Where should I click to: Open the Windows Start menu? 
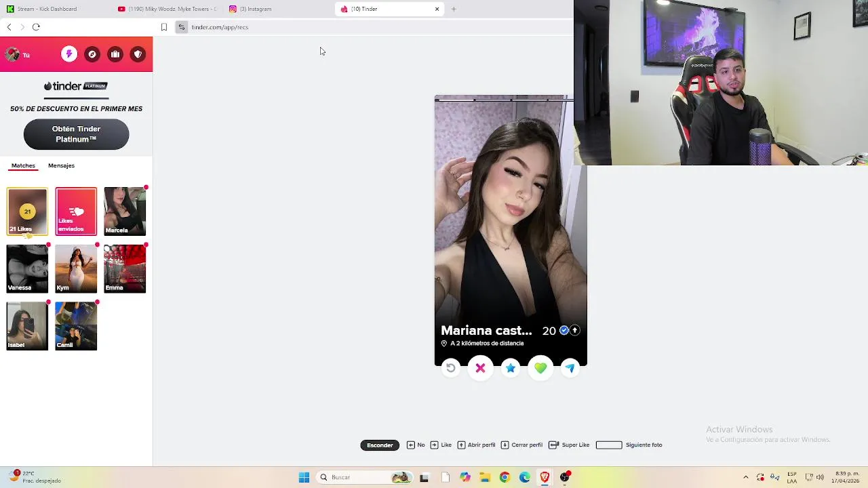(304, 477)
